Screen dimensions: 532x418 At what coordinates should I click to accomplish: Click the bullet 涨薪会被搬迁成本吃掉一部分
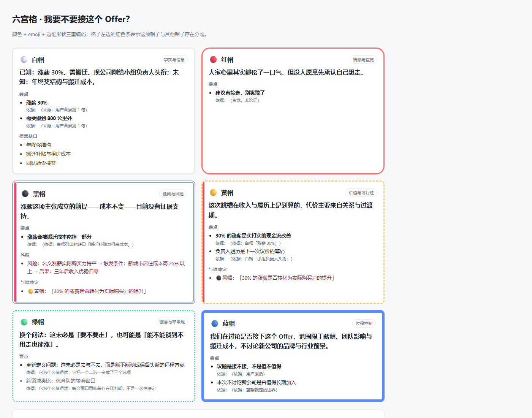pyautogui.click(x=59, y=237)
